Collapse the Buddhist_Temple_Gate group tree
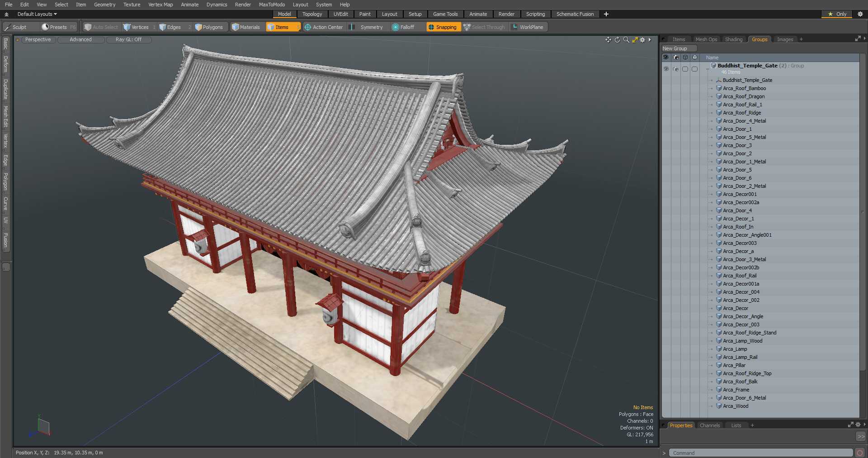Viewport: 868px width, 458px height. [708, 69]
